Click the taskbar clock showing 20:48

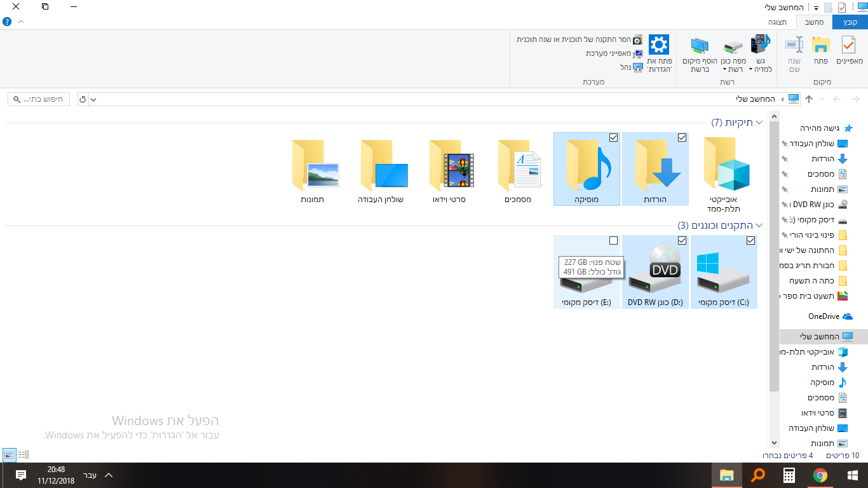[56, 475]
